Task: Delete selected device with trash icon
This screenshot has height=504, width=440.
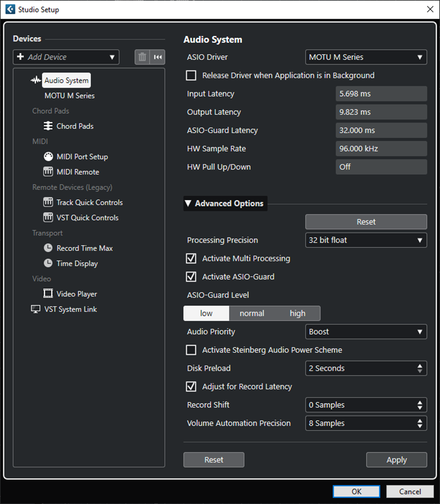Action: tap(142, 57)
